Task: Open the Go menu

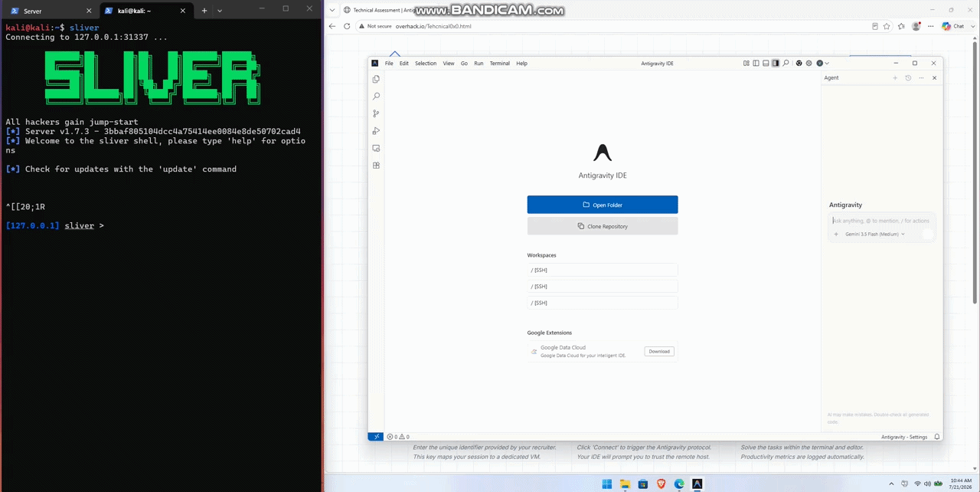Action: pos(464,64)
